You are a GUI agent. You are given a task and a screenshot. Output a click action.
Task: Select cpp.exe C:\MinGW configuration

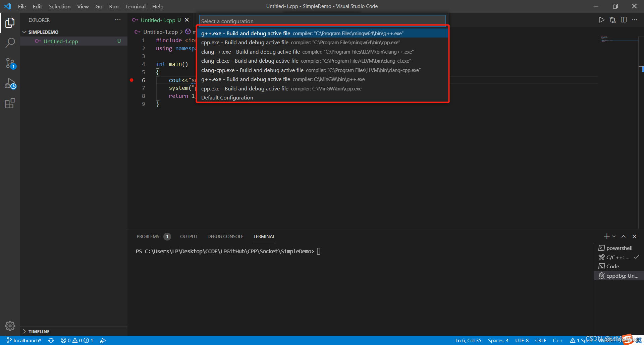(x=322, y=88)
